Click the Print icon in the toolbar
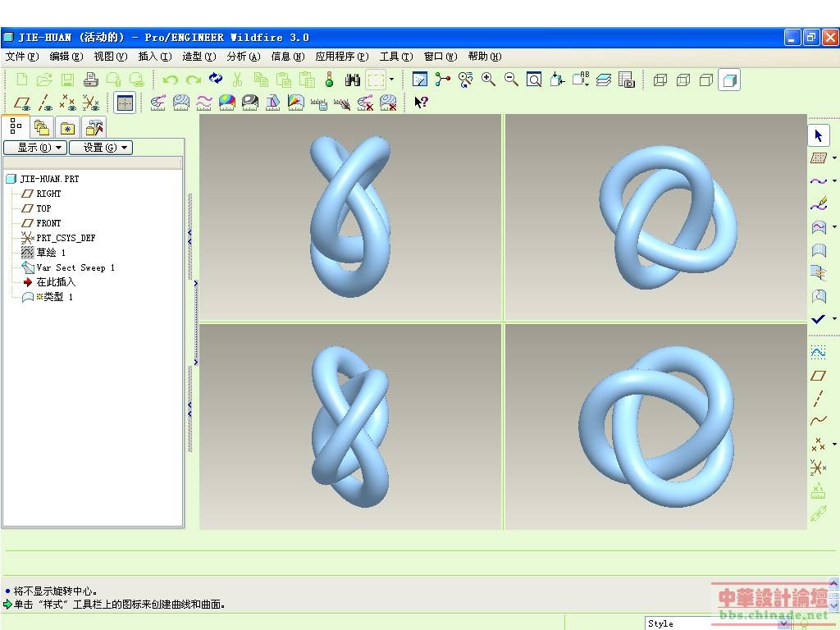Image resolution: width=840 pixels, height=630 pixels. tap(90, 80)
